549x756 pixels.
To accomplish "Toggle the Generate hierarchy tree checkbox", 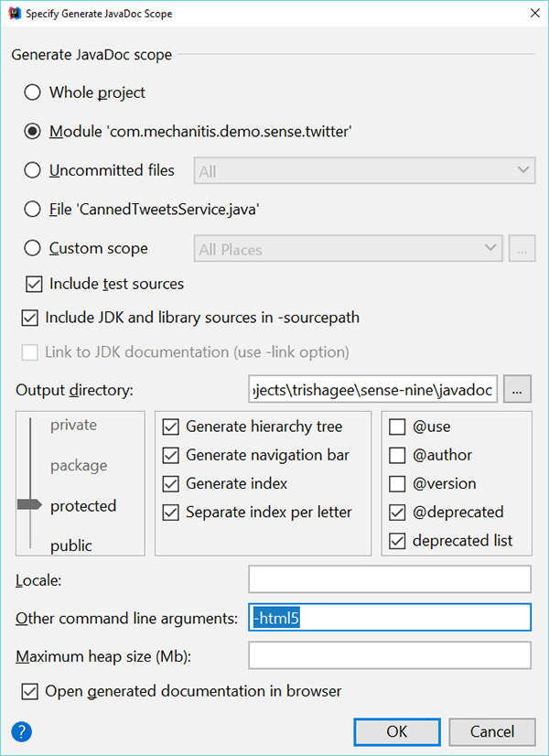I will click(170, 427).
